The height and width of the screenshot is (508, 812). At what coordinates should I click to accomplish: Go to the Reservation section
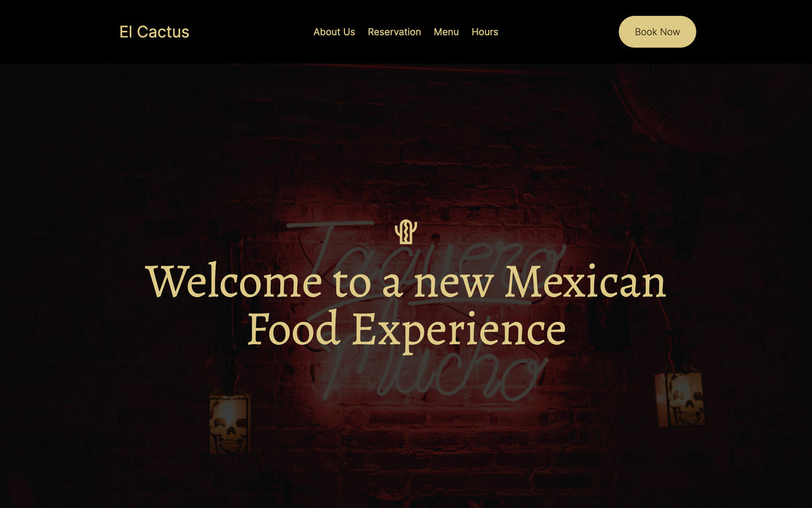394,32
